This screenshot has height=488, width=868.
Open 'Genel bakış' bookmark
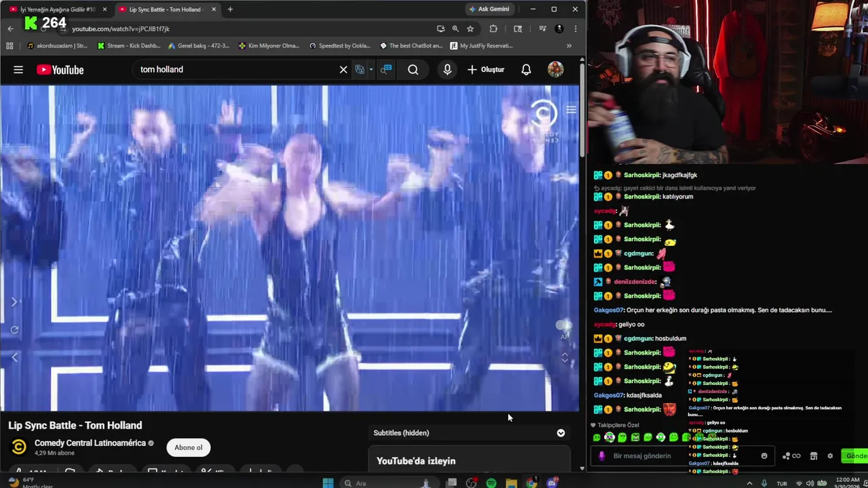198,45
